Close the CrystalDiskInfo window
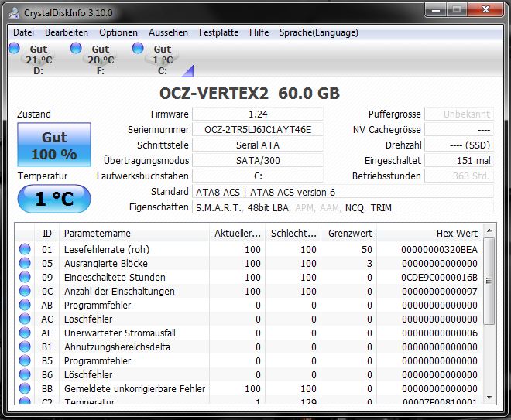 (x=485, y=10)
